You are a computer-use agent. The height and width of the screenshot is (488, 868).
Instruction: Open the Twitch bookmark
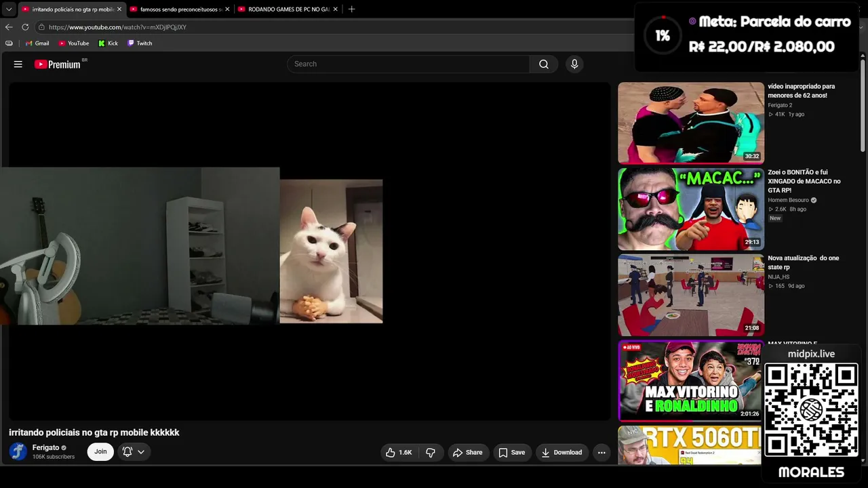coord(140,43)
